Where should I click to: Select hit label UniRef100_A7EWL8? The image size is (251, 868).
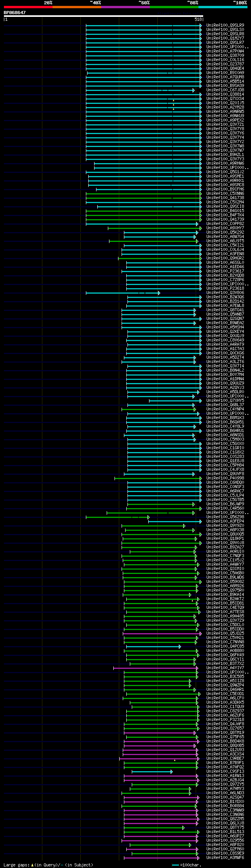(225, 305)
